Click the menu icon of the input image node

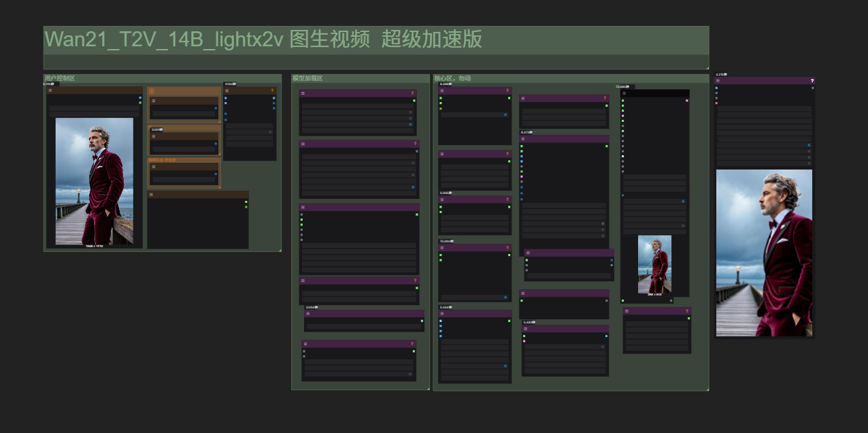click(x=50, y=90)
